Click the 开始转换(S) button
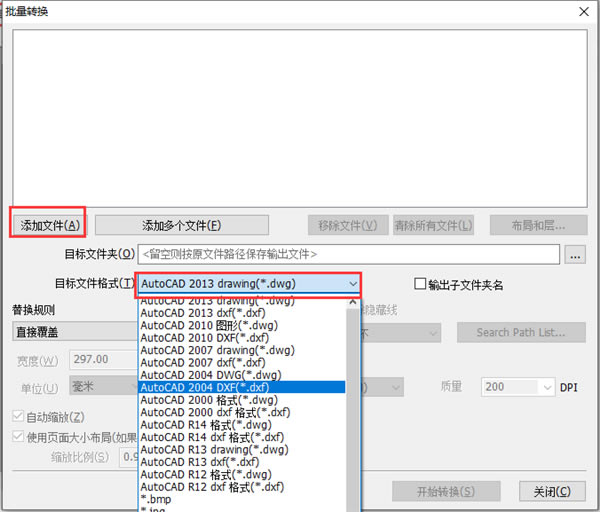The height and width of the screenshot is (512, 600). [x=446, y=491]
